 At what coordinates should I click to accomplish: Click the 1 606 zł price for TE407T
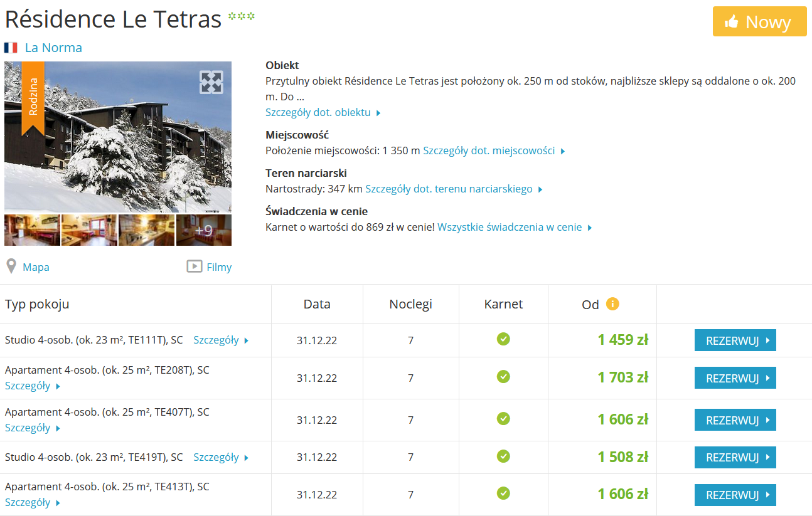tap(622, 420)
